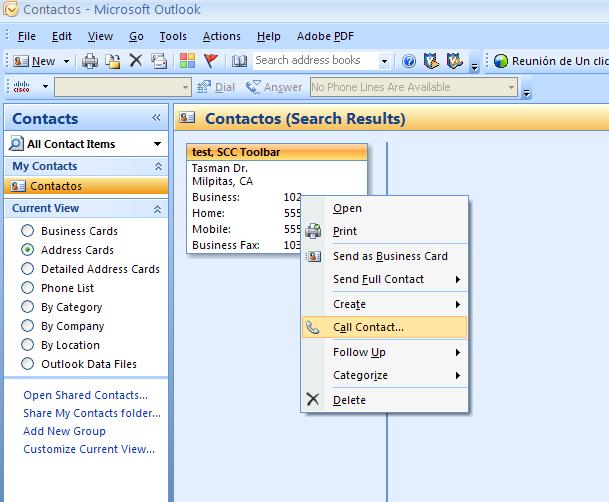Click the Communicate toolbar icon
609x502 pixels.
pos(159,61)
